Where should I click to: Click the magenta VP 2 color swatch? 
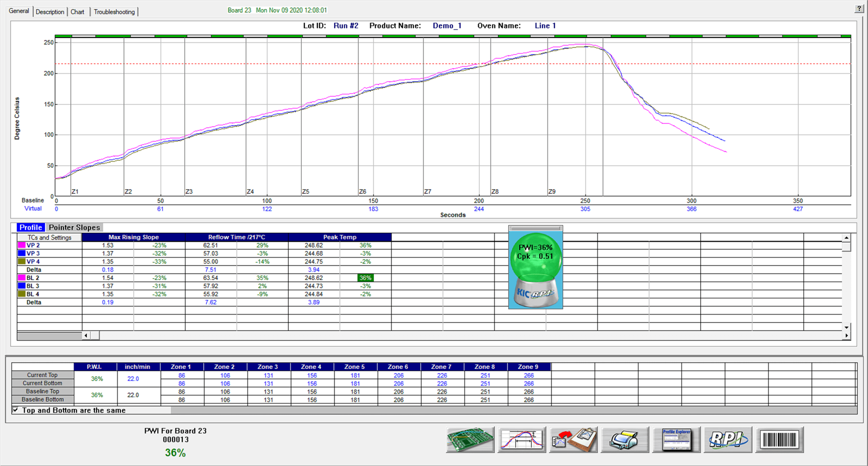[x=22, y=245]
